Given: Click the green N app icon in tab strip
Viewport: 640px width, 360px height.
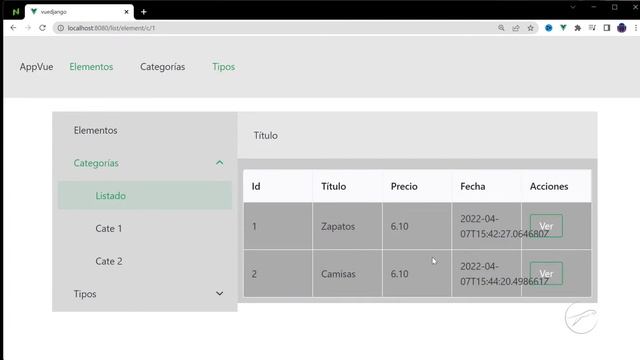Looking at the screenshot, I should tap(16, 12).
